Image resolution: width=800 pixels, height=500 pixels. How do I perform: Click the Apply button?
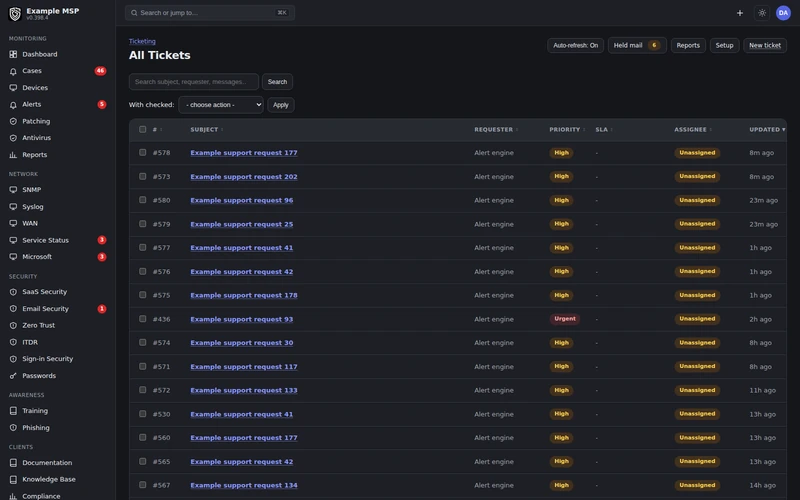point(281,105)
